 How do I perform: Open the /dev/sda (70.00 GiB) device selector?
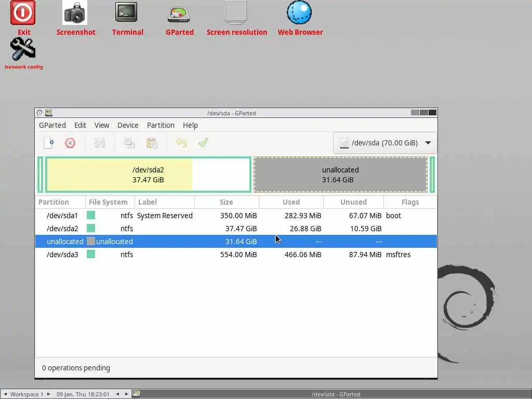coord(385,143)
